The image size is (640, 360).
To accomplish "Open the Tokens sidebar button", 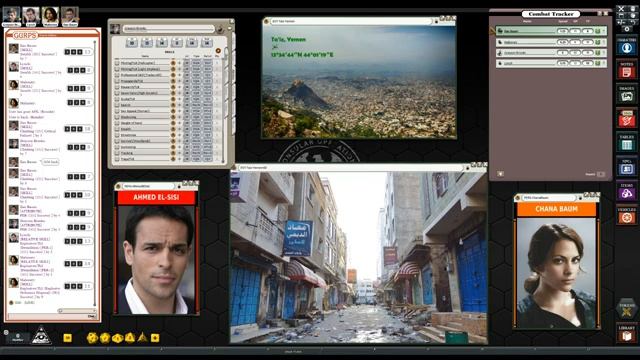I will 627,310.
